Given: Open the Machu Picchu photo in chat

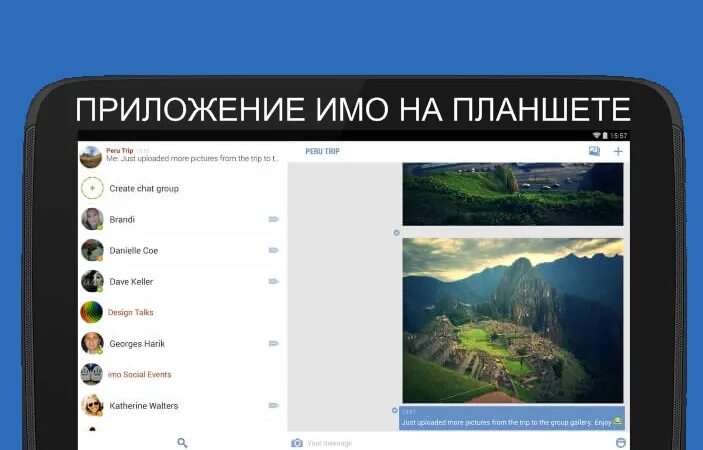Looking at the screenshot, I should pyautogui.click(x=512, y=320).
